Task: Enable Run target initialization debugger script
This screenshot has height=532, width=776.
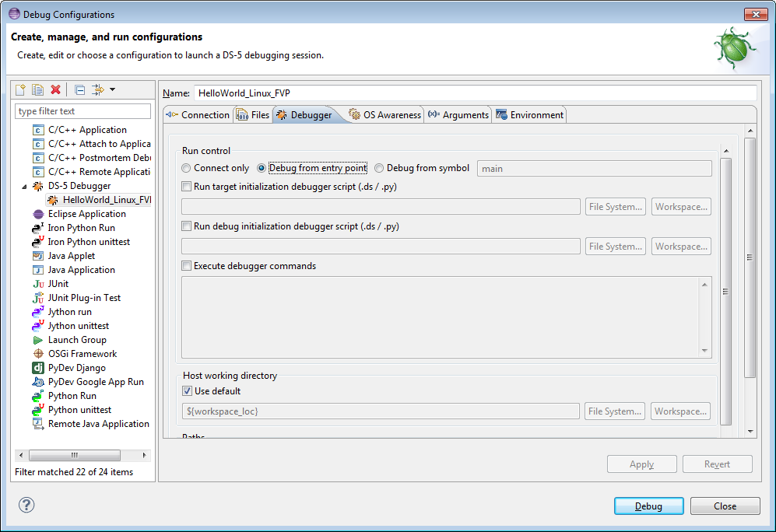Action: pos(187,187)
